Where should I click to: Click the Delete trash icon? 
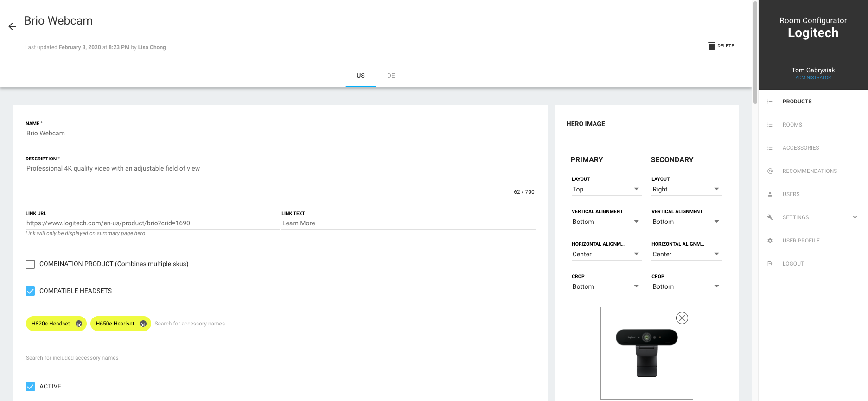pyautogui.click(x=712, y=46)
